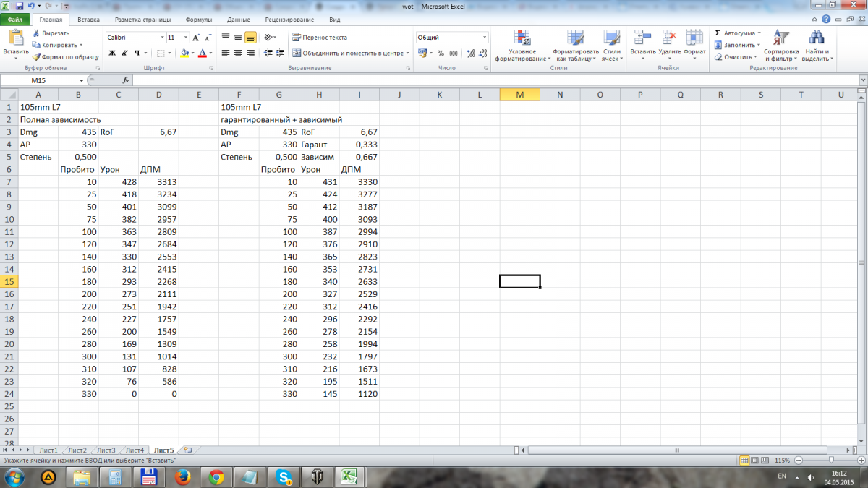The height and width of the screenshot is (488, 868).
Task: Click Merge and Center (Объединить и поместить в центре)
Action: 347,53
